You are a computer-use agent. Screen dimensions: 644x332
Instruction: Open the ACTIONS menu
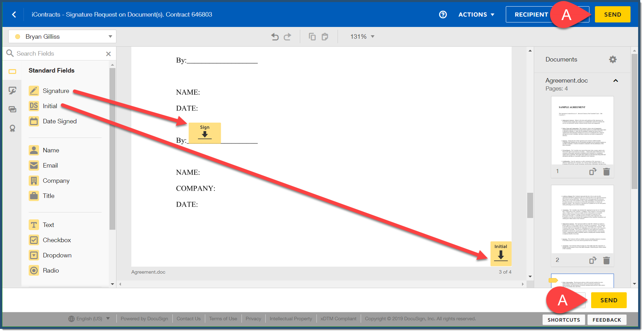point(476,15)
